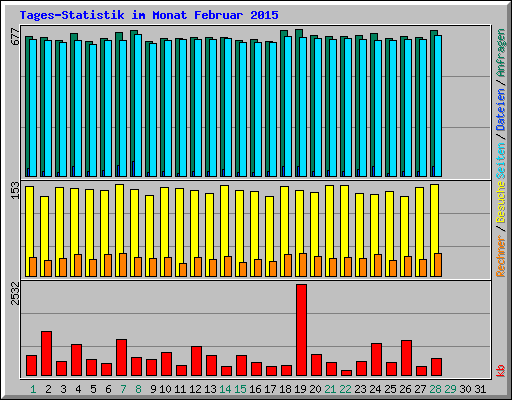
Task: Click day label 2 on the x-axis
Action: 48,389
